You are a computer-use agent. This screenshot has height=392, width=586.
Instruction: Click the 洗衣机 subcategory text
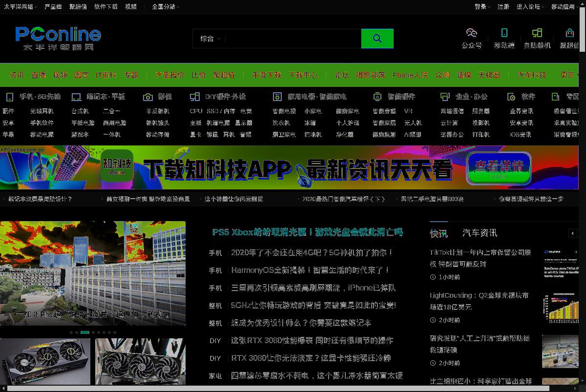point(281,123)
